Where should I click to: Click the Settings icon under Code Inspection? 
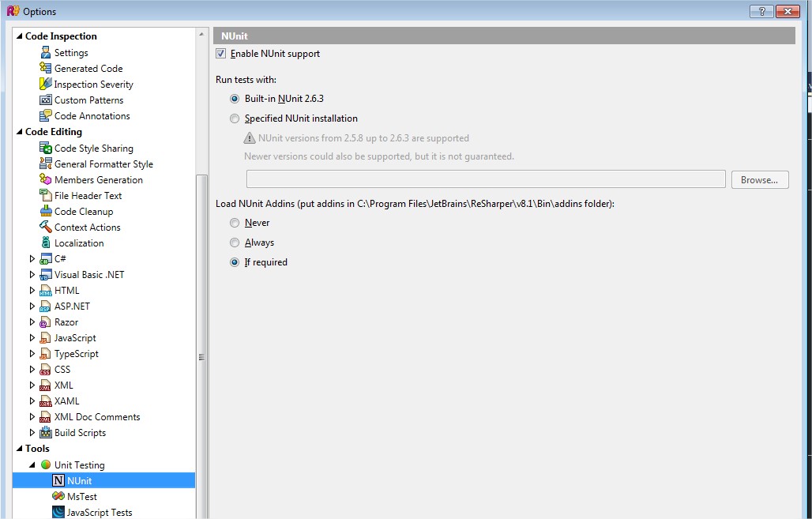pyautogui.click(x=46, y=52)
